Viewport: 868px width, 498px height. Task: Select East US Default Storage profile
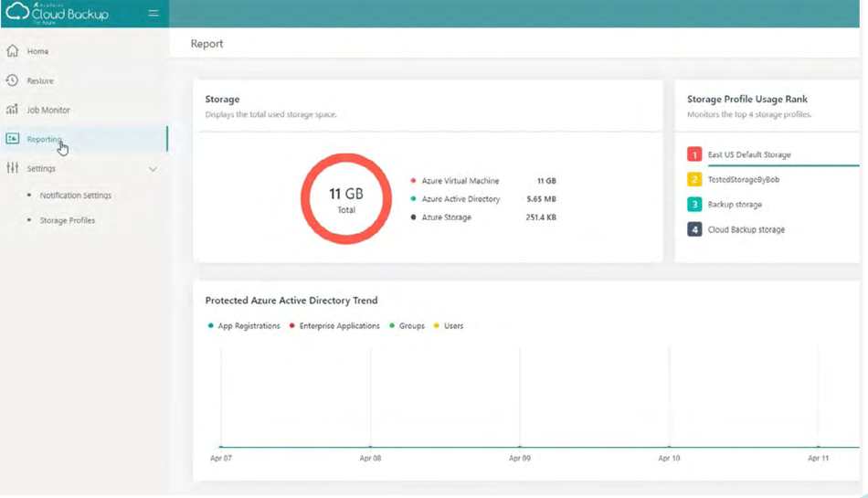tap(749, 155)
